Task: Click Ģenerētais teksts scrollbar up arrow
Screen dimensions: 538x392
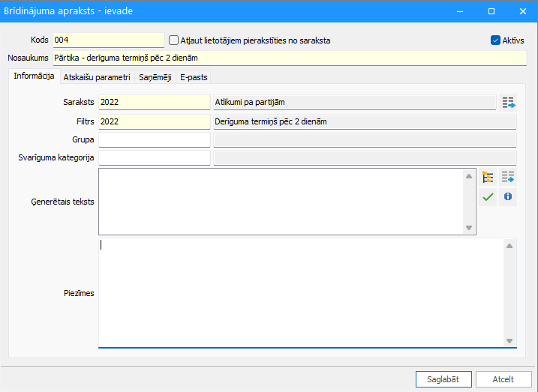Action: [469, 176]
